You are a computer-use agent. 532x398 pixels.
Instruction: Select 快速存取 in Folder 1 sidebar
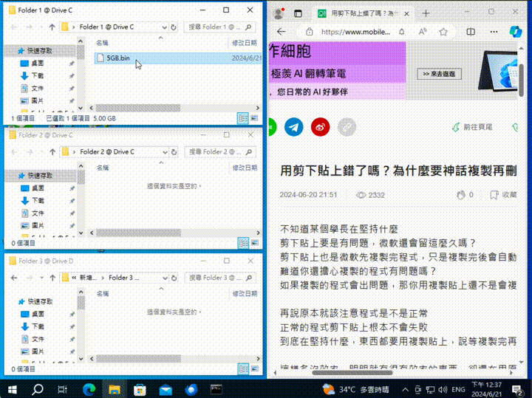click(x=39, y=51)
